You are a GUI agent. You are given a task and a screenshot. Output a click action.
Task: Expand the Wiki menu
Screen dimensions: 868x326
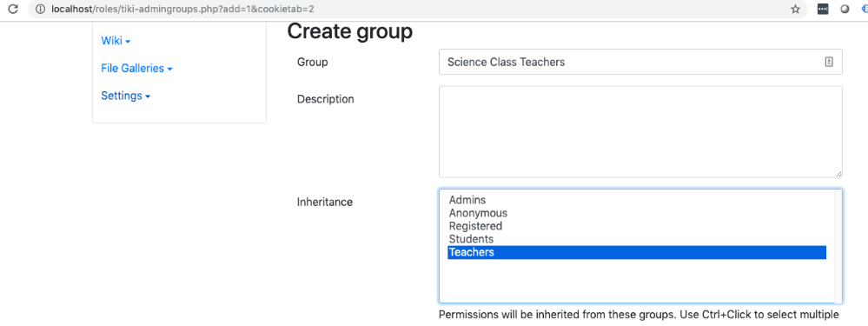pos(116,41)
